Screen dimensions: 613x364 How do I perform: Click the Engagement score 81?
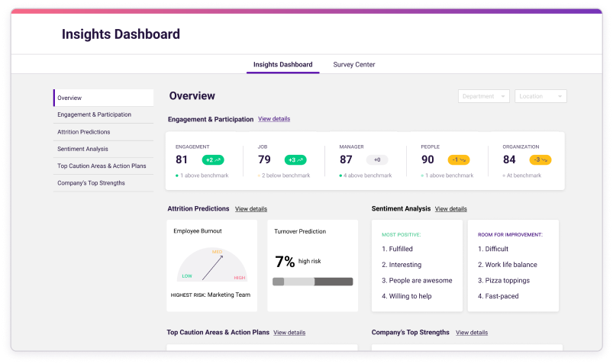182,159
